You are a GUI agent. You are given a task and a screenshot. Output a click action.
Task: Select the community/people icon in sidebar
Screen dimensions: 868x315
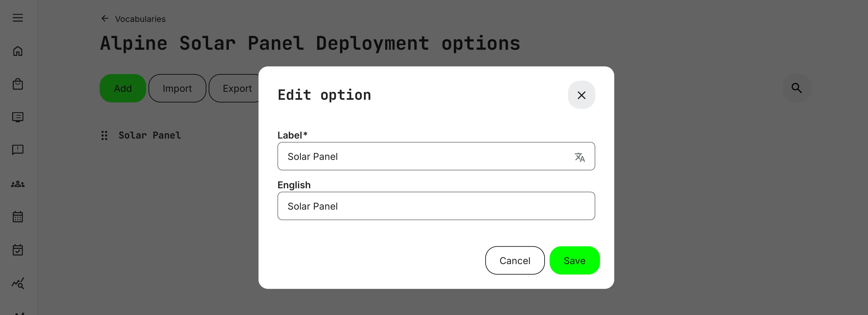point(18,184)
